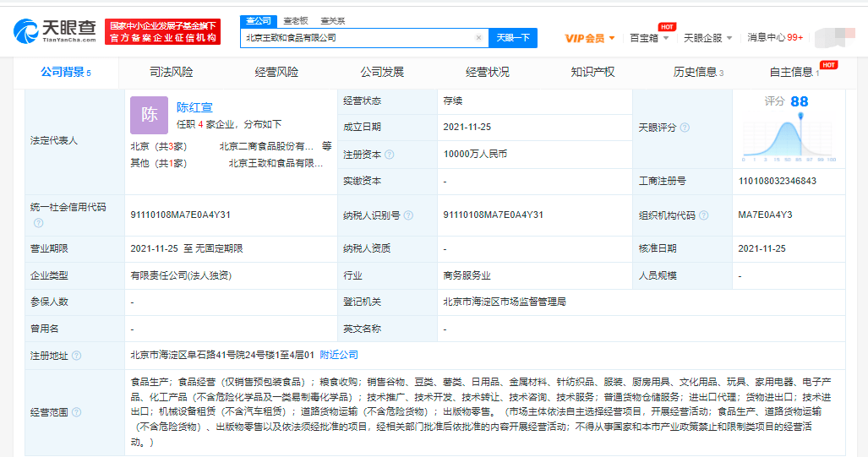Click 统一社会信用代码 value 91110108MA7E0A4Y31

point(181,215)
